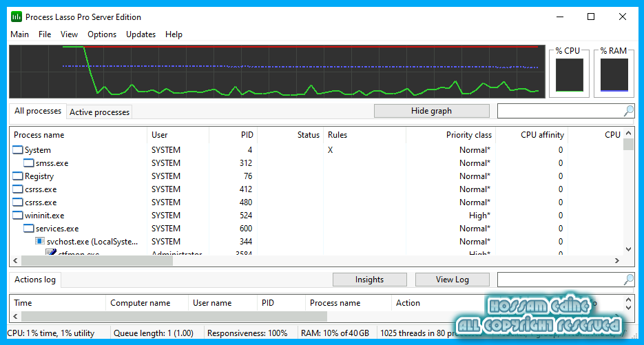Click the System process icon
Screen dimensions: 644x345
18,150
